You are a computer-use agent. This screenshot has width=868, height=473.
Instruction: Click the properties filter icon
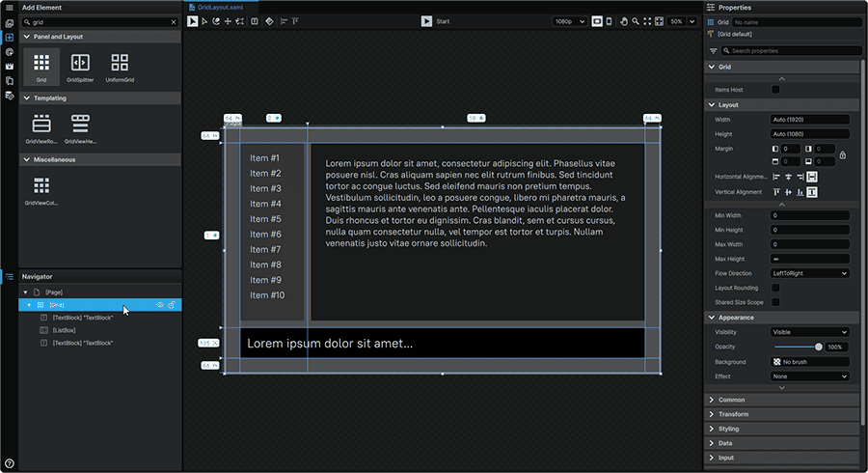pos(713,51)
